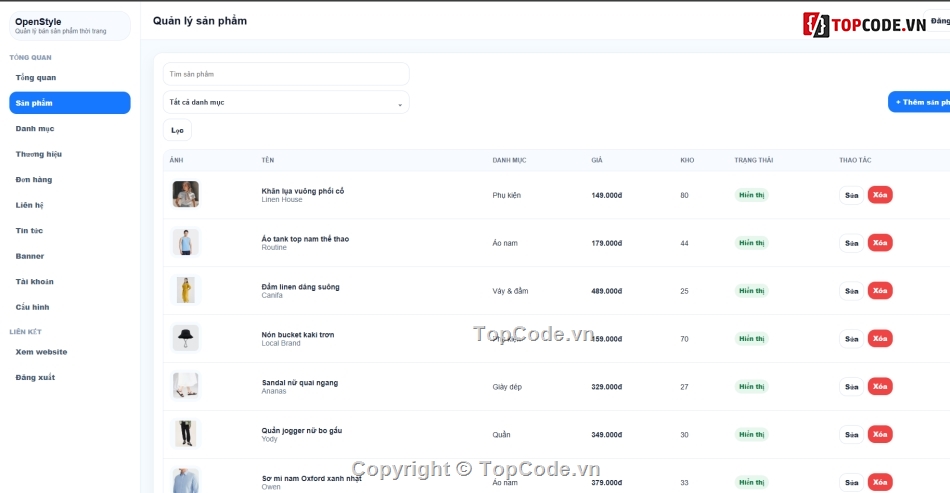Click the Thêm sản phẩm button
The image size is (950, 493).
tap(919, 102)
